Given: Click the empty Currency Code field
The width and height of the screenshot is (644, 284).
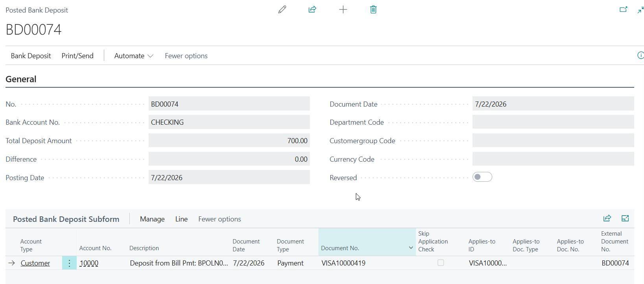Looking at the screenshot, I should (x=553, y=159).
